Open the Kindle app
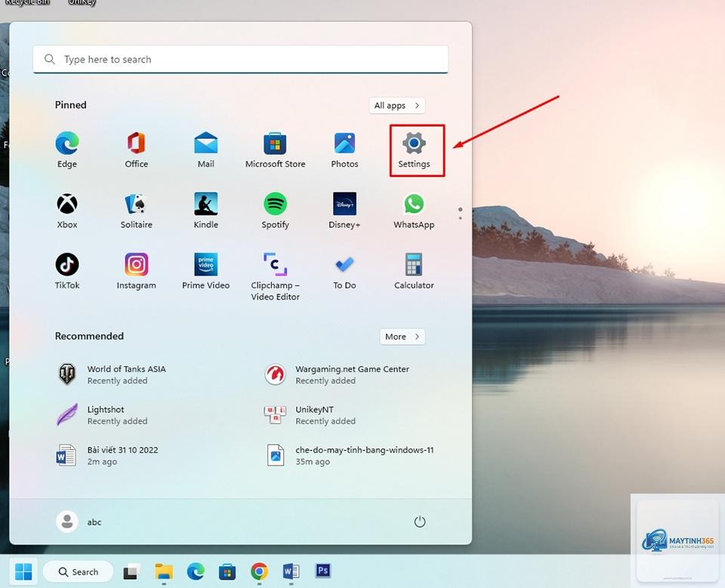725x588 pixels. pyautogui.click(x=205, y=211)
